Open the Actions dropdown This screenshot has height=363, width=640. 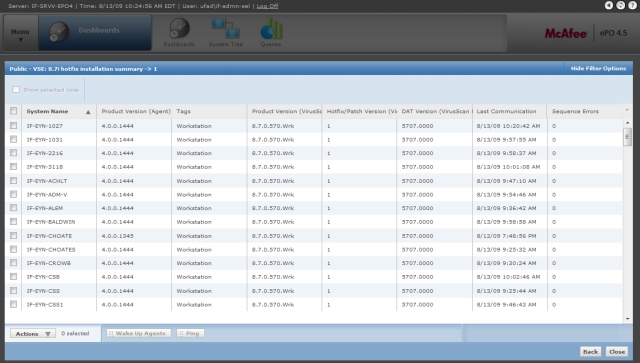tap(33, 334)
